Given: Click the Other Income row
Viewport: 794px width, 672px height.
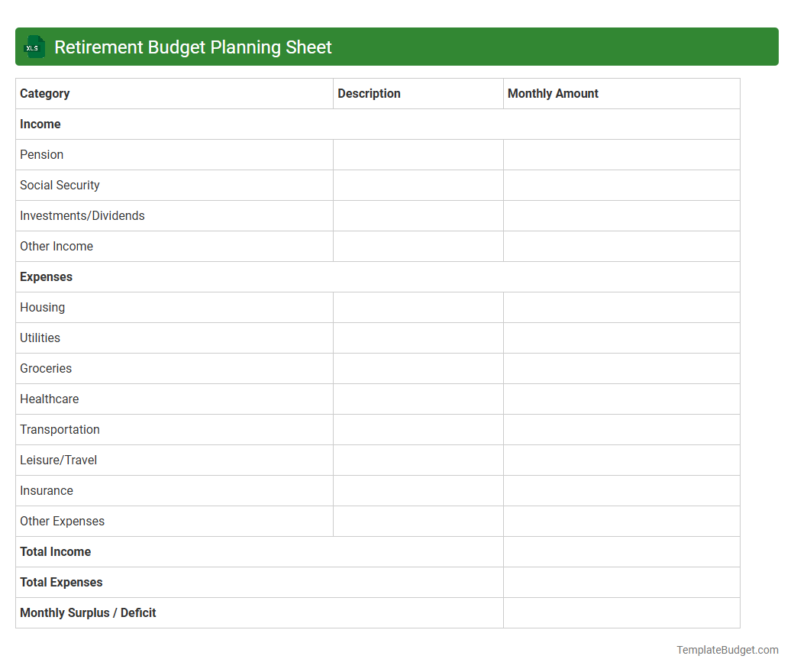Looking at the screenshot, I should pyautogui.click(x=56, y=246).
